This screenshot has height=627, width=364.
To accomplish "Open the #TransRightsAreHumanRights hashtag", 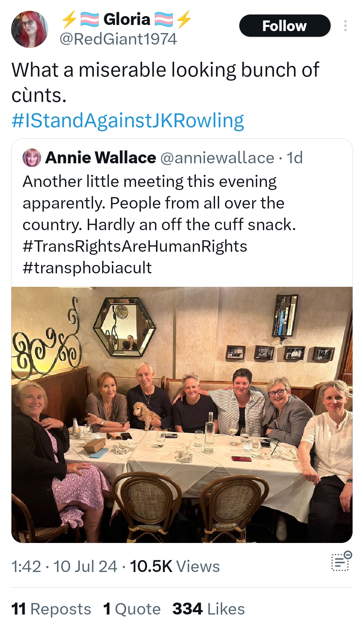I will 135,246.
